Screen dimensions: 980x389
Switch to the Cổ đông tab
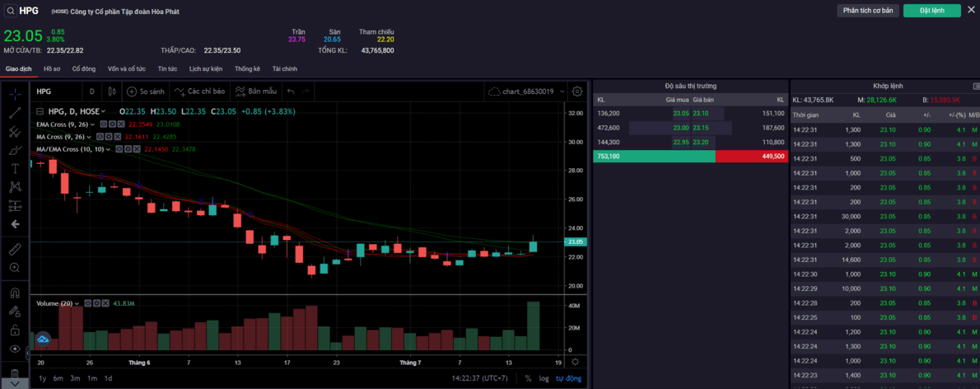(84, 68)
